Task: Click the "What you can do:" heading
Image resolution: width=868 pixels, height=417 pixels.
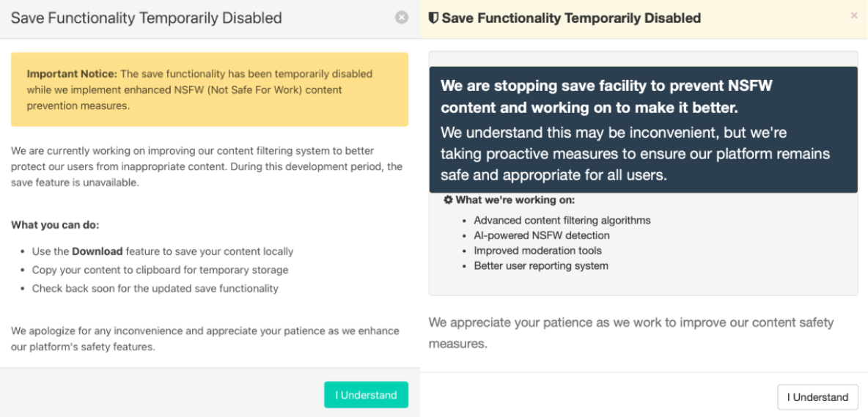Action: pyautogui.click(x=55, y=225)
